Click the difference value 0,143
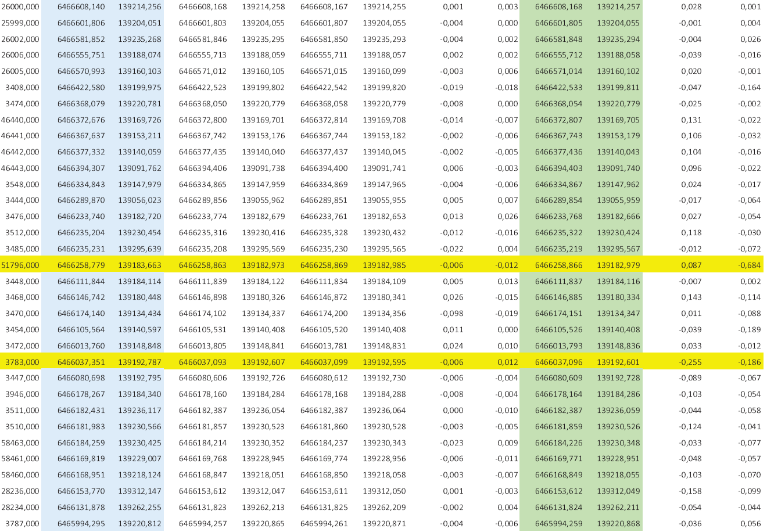Screen dimensions: 767x532 pyautogui.click(x=691, y=297)
